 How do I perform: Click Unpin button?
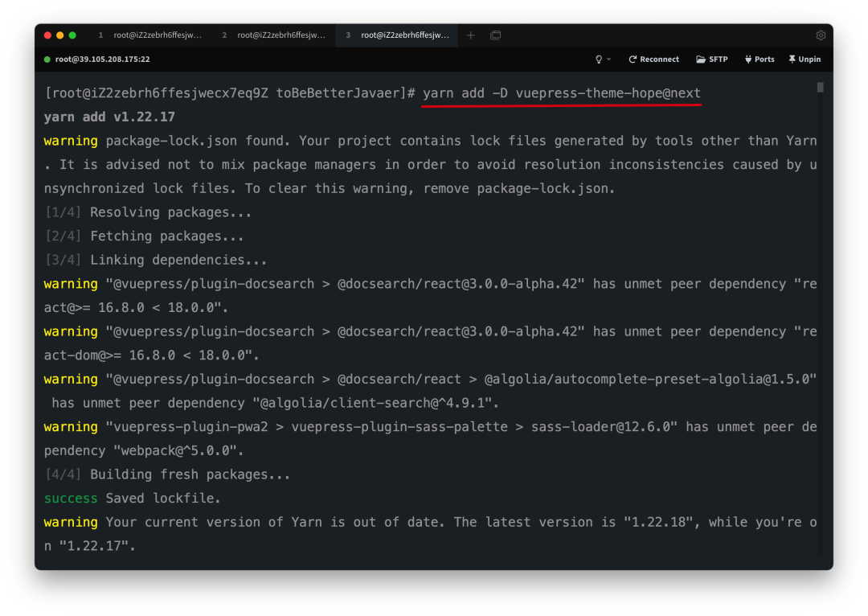805,60
